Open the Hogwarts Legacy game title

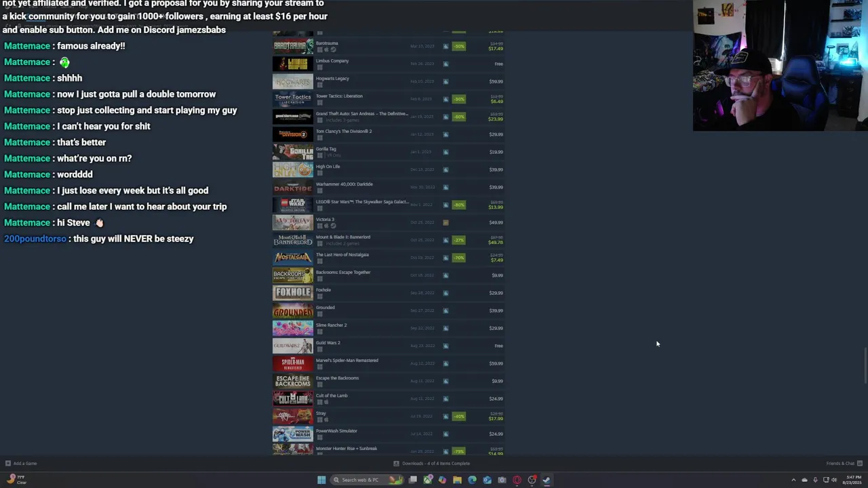(332, 79)
